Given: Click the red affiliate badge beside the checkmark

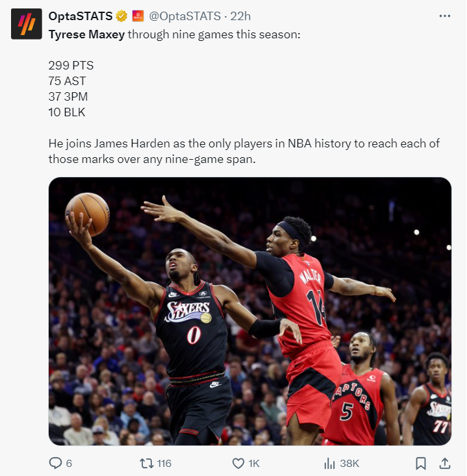Looking at the screenshot, I should coord(138,16).
